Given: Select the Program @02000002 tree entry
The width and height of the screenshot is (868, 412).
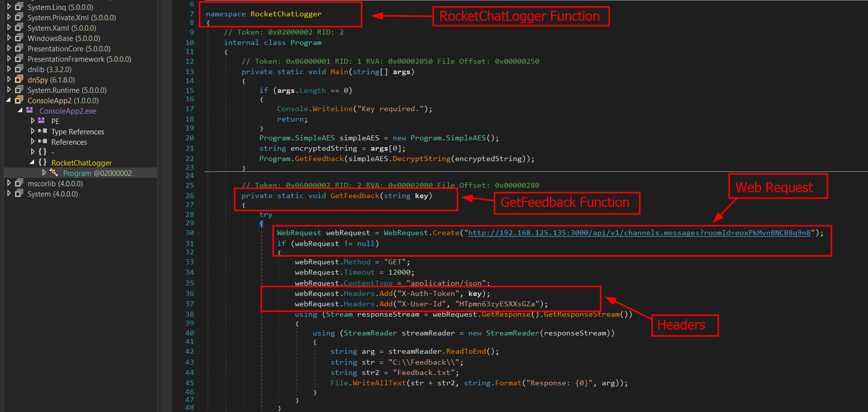Looking at the screenshot, I should point(97,173).
